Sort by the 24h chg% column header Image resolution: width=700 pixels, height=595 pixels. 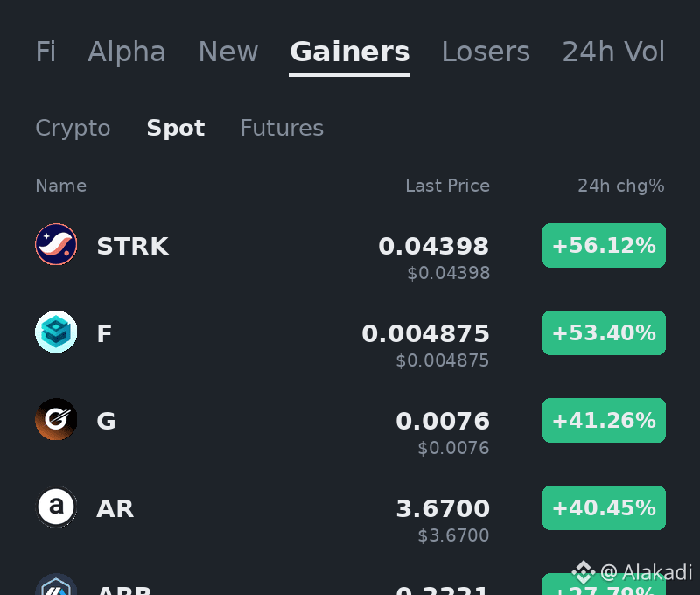(621, 185)
